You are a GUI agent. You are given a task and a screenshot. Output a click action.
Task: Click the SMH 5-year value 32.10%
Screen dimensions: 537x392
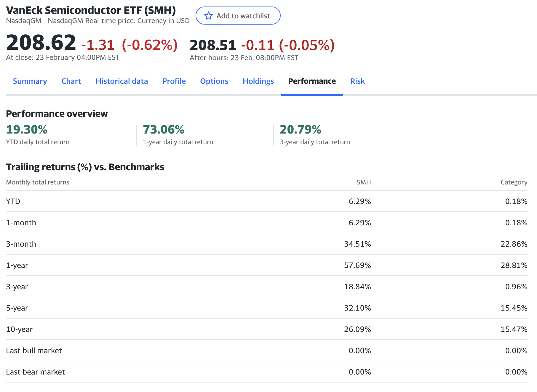point(357,308)
